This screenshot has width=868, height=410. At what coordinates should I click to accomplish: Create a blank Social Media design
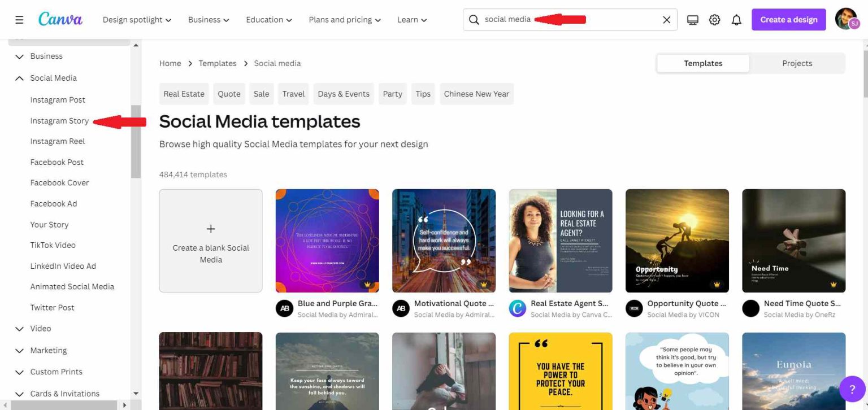[x=210, y=241]
